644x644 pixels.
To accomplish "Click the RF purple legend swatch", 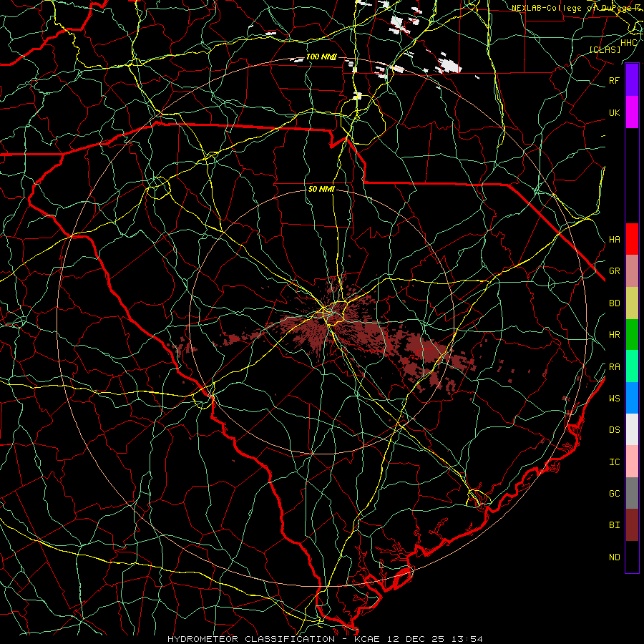I will tap(632, 80).
